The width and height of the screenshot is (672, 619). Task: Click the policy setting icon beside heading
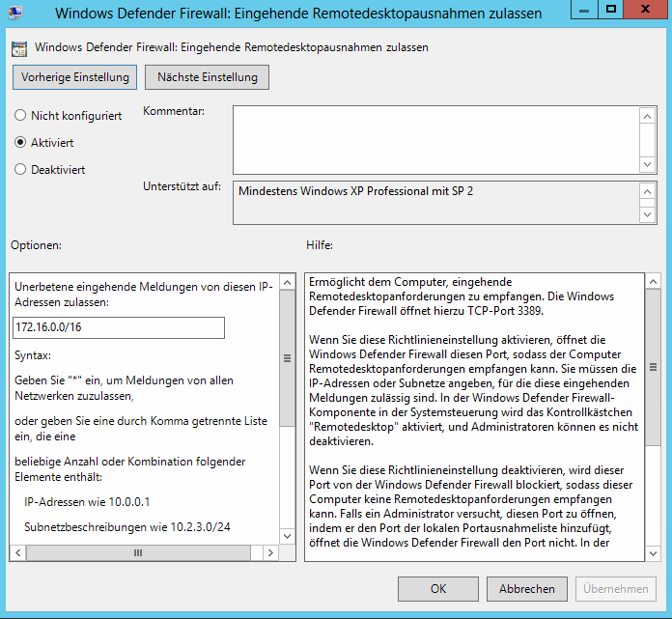point(20,47)
